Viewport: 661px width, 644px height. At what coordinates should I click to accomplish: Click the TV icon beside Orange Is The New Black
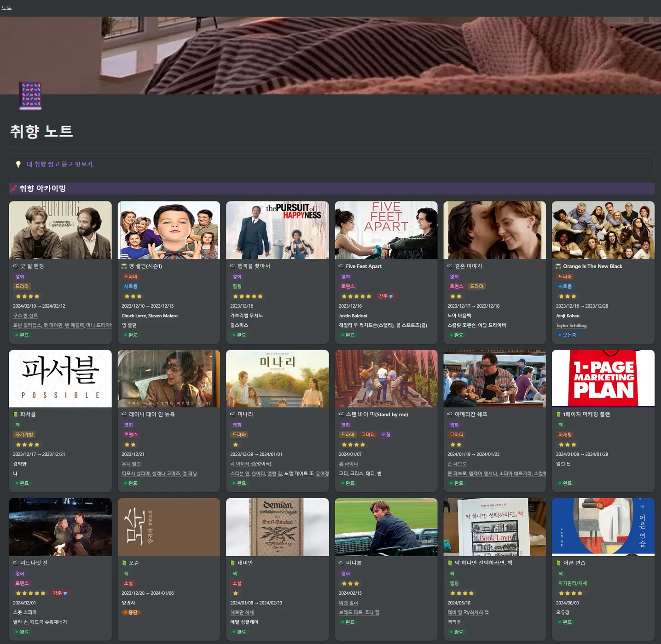[x=558, y=266]
